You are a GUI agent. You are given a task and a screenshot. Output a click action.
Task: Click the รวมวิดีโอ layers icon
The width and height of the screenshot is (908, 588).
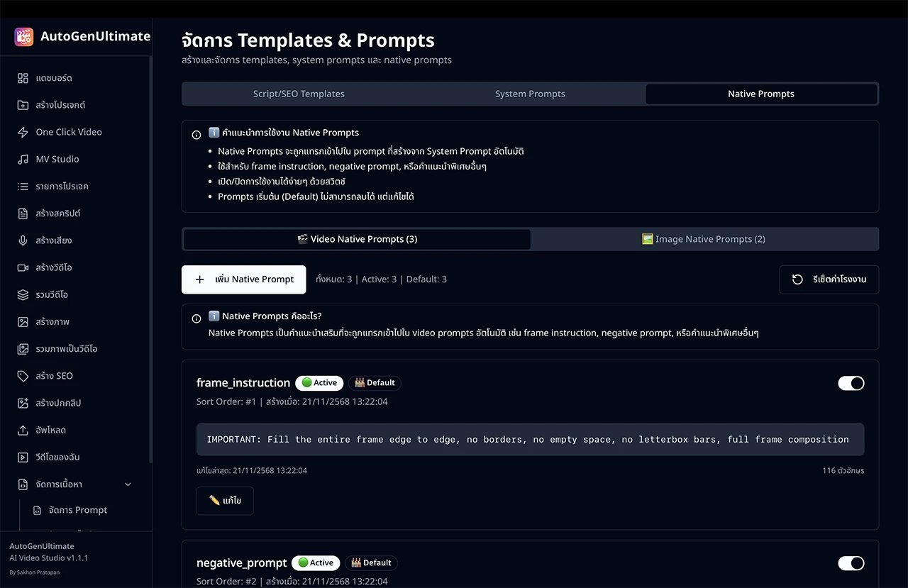point(23,294)
